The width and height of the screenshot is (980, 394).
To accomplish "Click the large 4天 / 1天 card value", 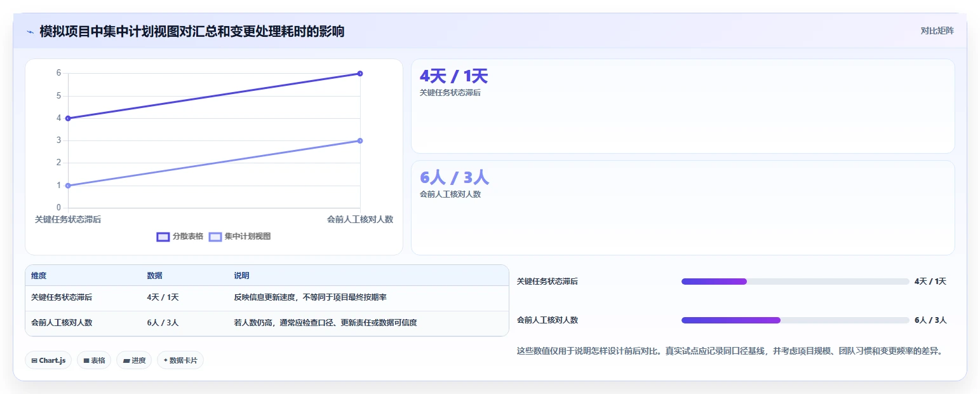I will pos(453,76).
